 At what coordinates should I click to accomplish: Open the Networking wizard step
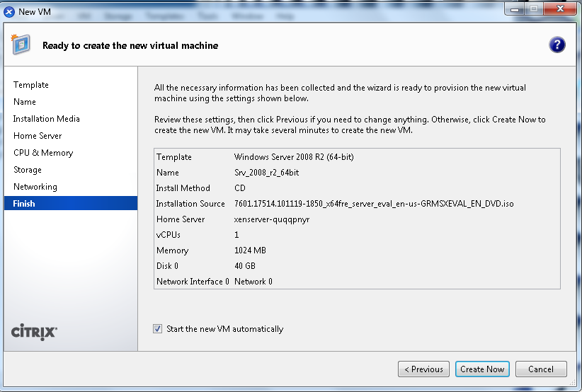coord(35,187)
